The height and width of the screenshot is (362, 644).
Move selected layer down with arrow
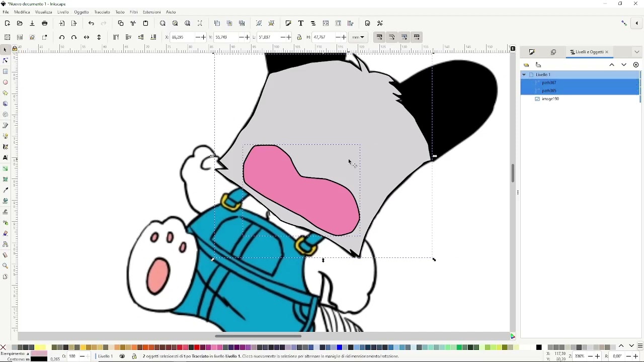pos(624,65)
